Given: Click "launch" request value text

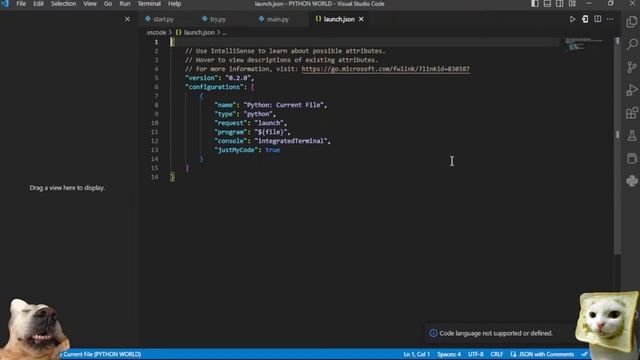Looking at the screenshot, I should tap(269, 123).
